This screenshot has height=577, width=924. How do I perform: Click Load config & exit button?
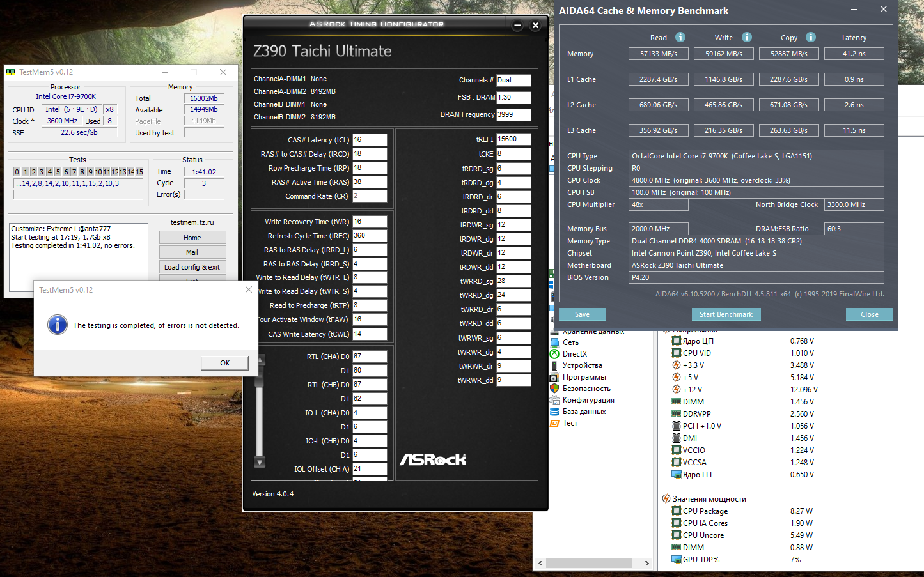[192, 267]
